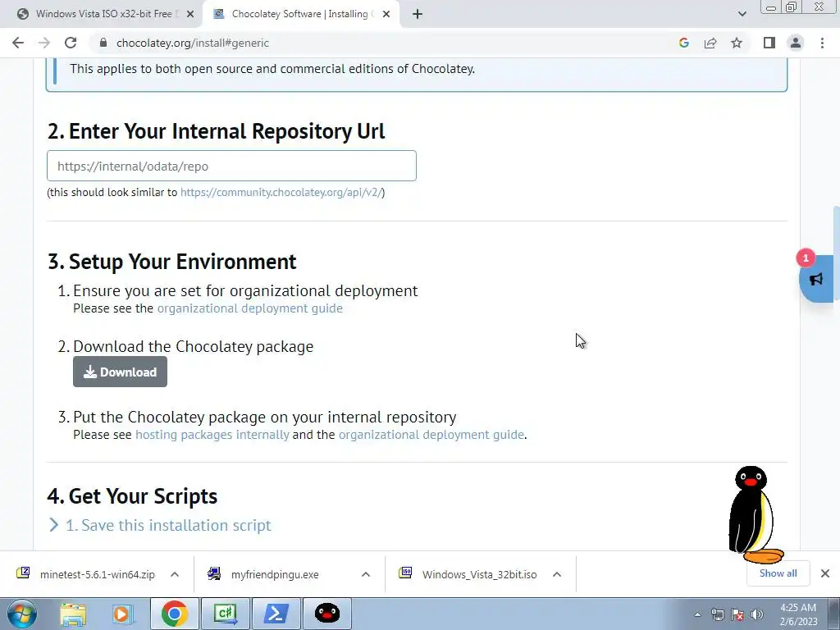The width and height of the screenshot is (840, 630).
Task: Close the Windows Vista ISO tab
Action: 190,15
